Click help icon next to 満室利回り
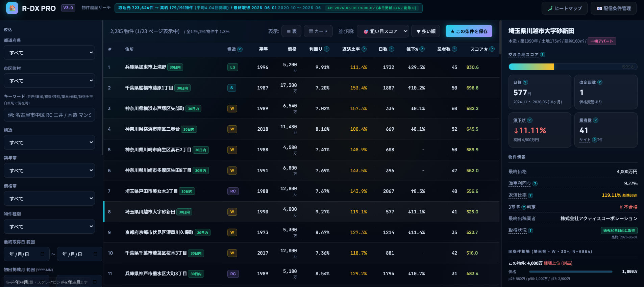Image resolution: width=644 pixels, height=287 pixels. pyautogui.click(x=535, y=184)
